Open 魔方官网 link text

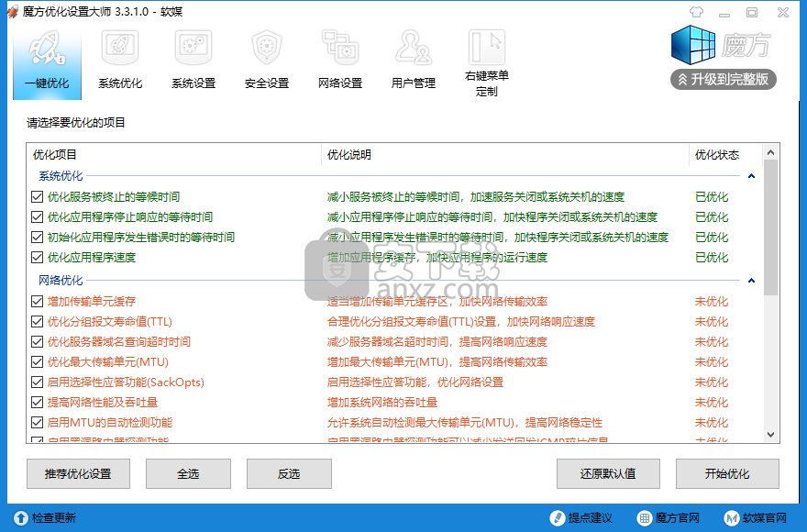click(678, 518)
